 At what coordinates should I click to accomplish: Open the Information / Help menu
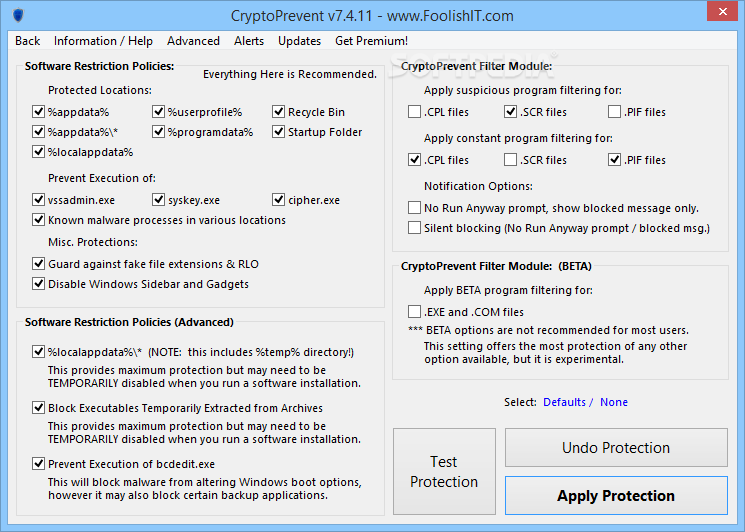click(103, 41)
